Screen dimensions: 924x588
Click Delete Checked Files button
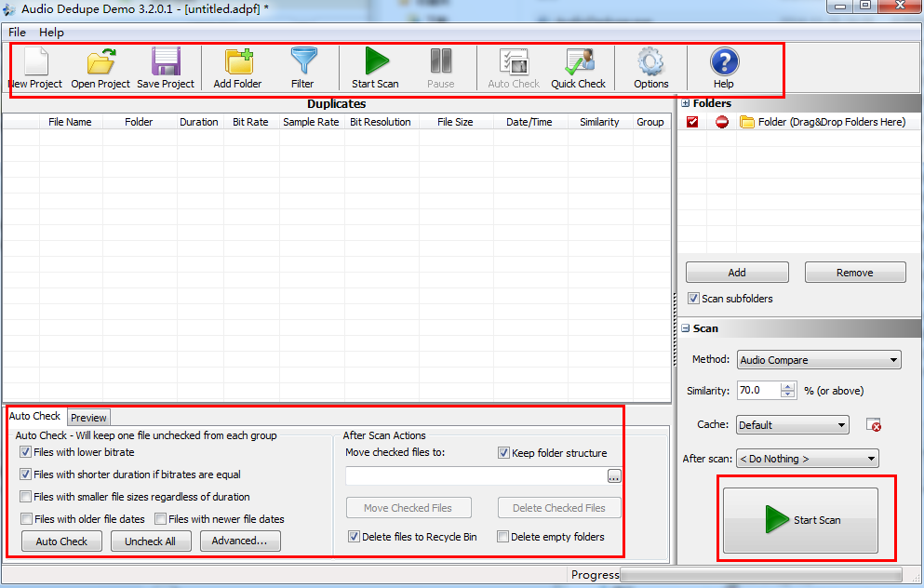coord(559,508)
